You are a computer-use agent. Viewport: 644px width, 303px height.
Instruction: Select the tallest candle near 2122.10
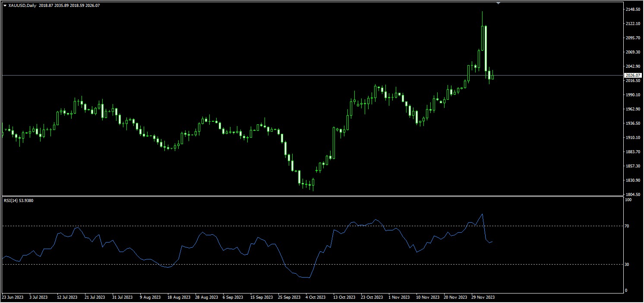point(486,48)
